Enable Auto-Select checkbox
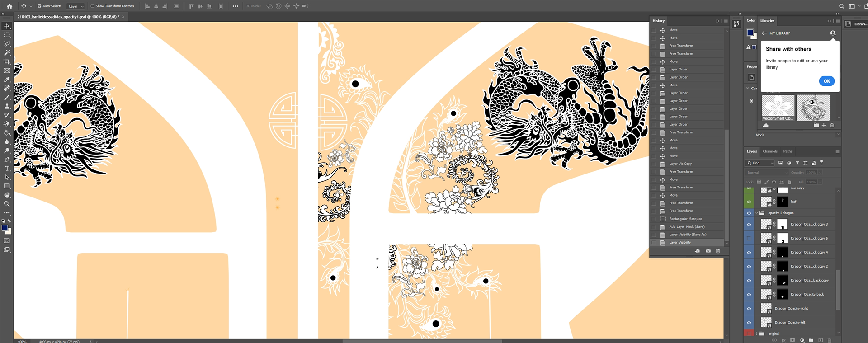Screen dimensions: 868x343 pos(39,6)
